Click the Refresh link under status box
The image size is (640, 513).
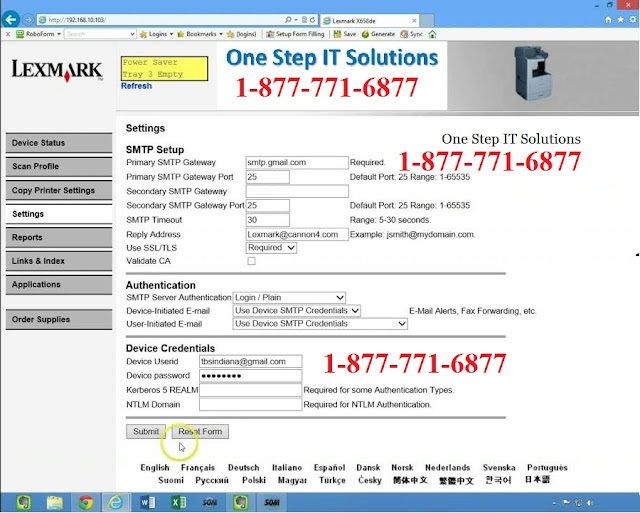[136, 86]
